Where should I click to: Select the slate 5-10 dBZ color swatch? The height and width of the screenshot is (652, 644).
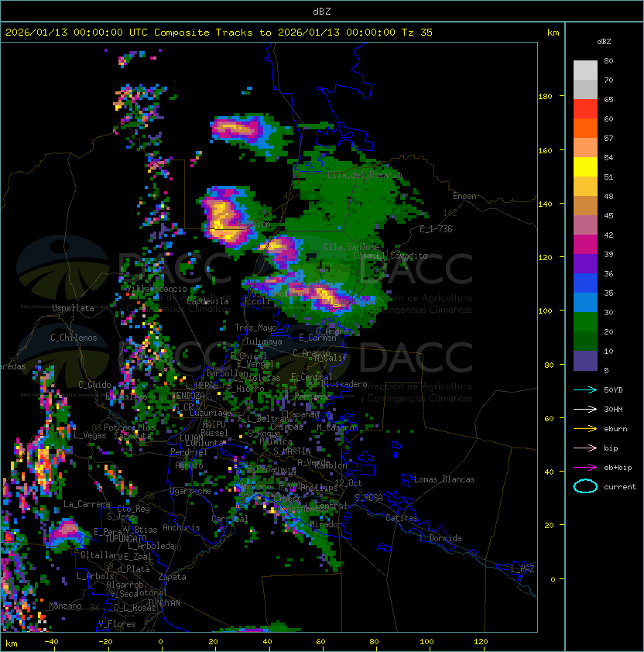click(585, 361)
